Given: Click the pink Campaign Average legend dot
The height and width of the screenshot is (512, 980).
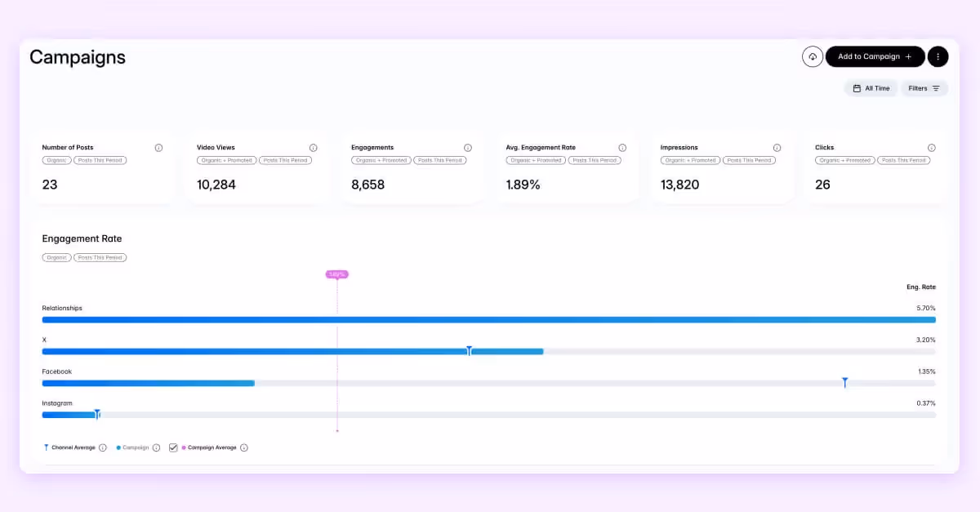Looking at the screenshot, I should [x=184, y=447].
